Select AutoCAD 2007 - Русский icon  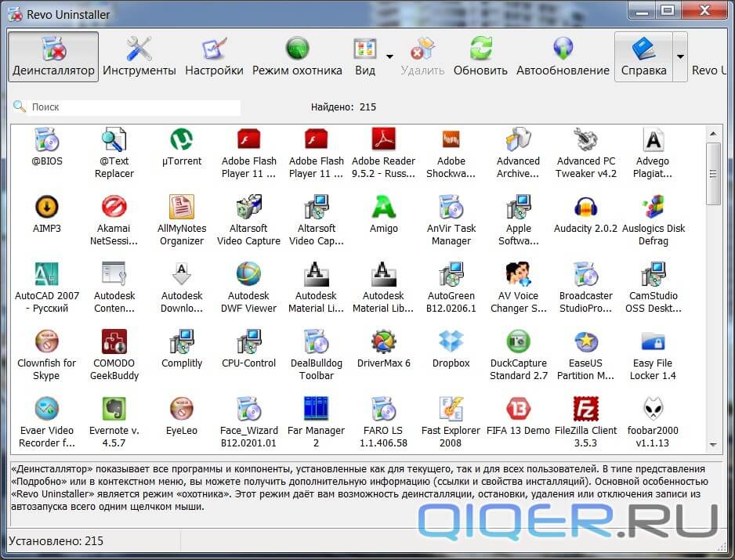tap(47, 274)
